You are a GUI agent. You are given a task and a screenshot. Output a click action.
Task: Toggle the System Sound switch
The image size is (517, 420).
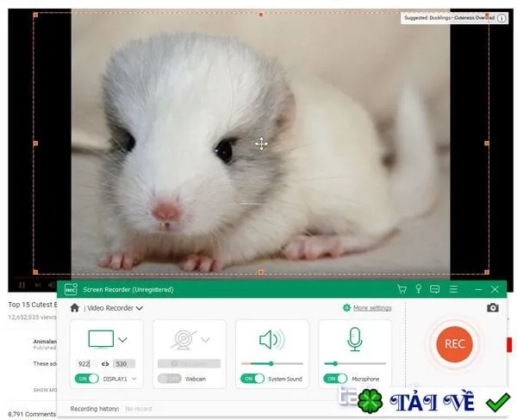click(x=252, y=379)
